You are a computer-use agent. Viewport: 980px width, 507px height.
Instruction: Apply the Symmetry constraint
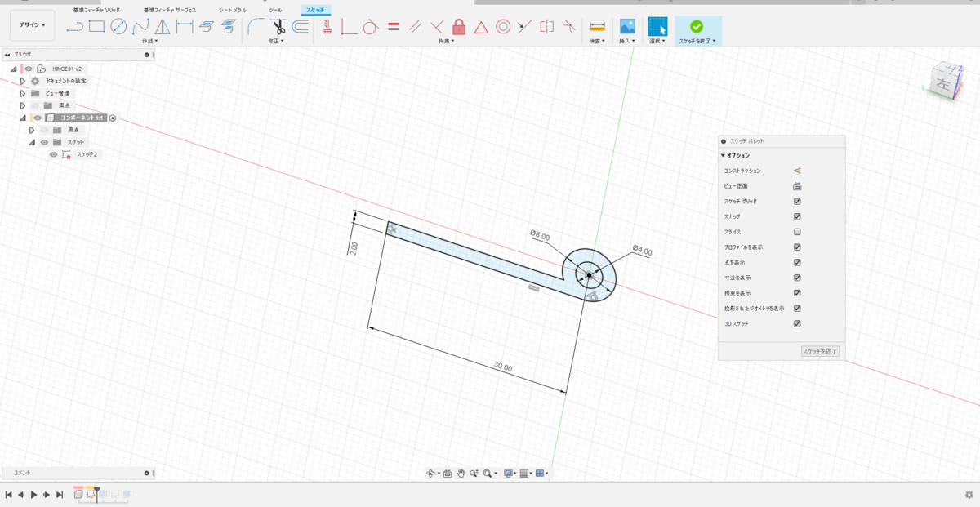[x=547, y=26]
